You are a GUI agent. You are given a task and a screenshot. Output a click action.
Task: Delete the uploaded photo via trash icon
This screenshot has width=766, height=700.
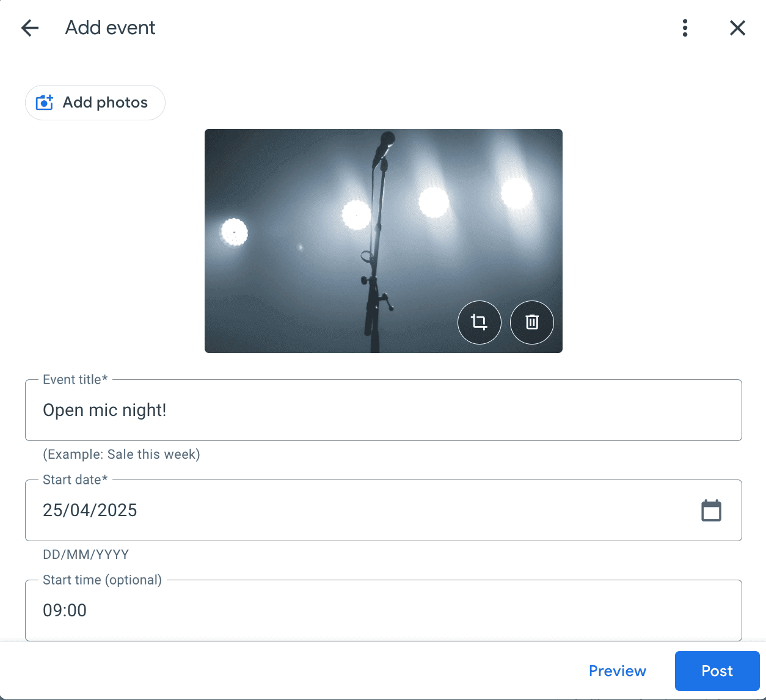click(531, 323)
